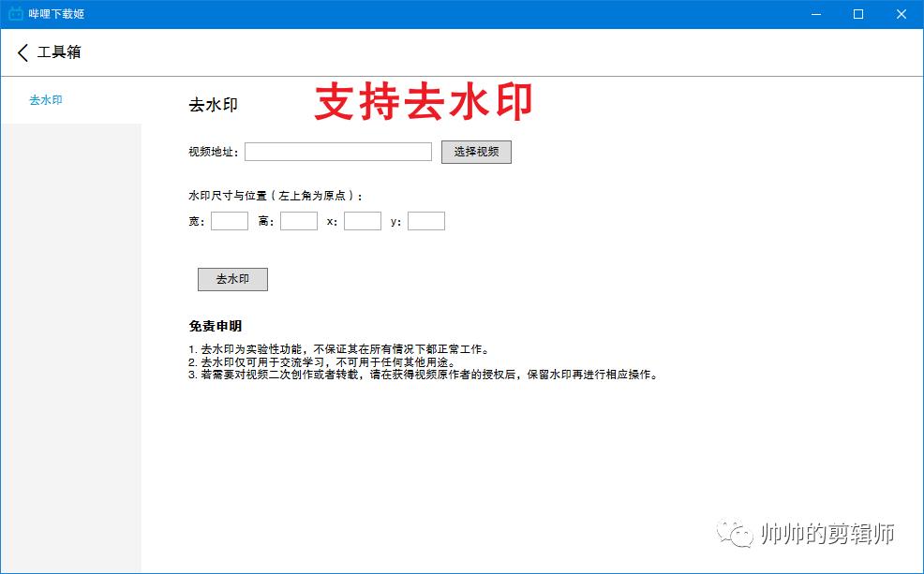Screen dimensions: 924x574
Task: Click disclaimer line 去水印仅可用于交流学习
Action: [x=322, y=362]
